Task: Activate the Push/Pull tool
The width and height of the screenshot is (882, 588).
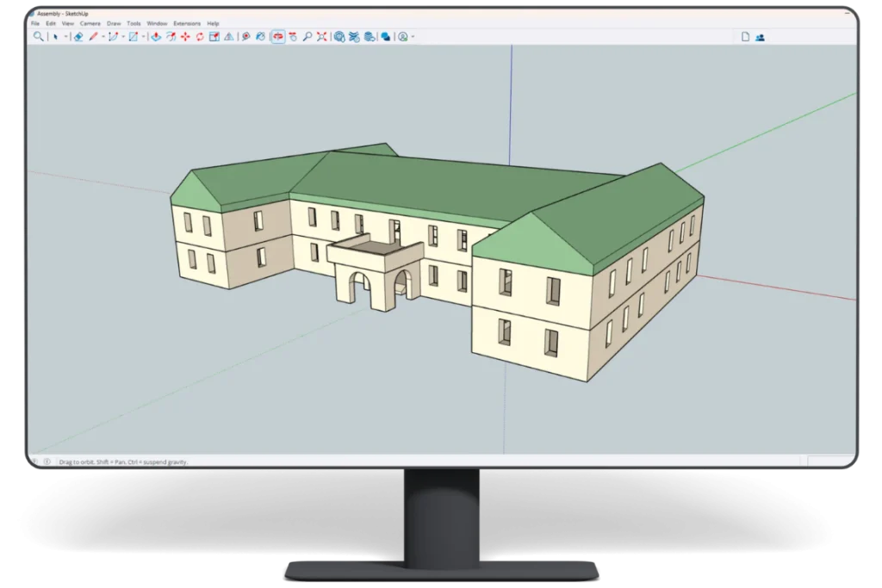Action: point(156,36)
